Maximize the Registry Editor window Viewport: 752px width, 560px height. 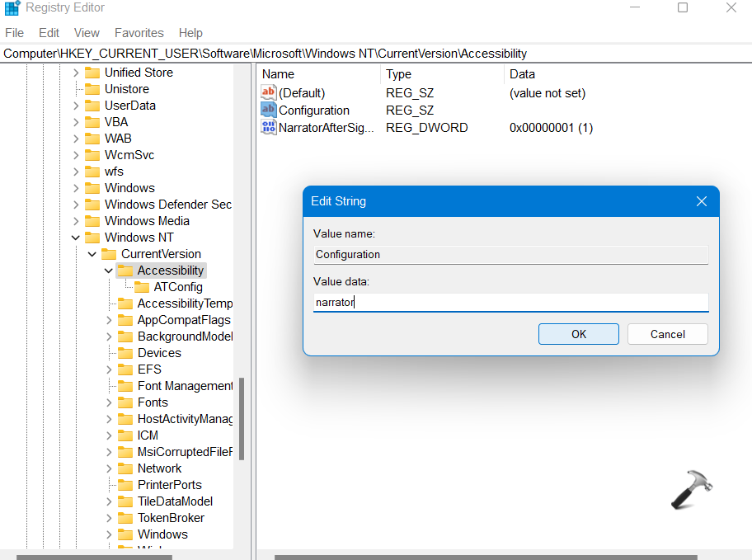[x=683, y=7]
